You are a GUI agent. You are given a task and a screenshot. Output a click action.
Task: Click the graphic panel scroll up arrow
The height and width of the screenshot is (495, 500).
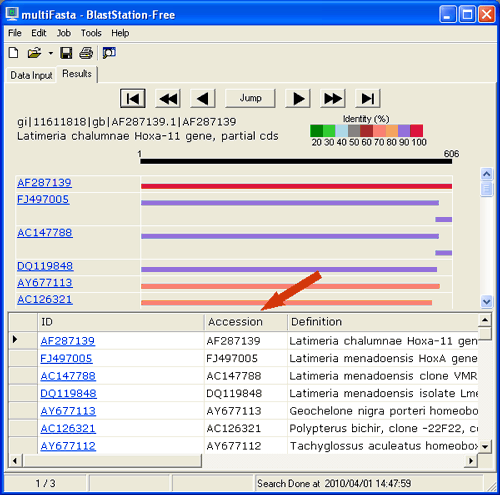point(487,174)
